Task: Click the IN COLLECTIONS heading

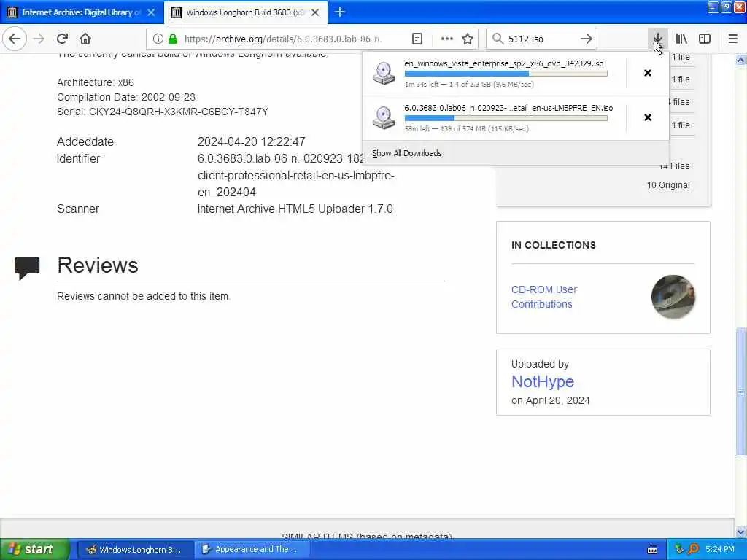Action: [x=554, y=245]
